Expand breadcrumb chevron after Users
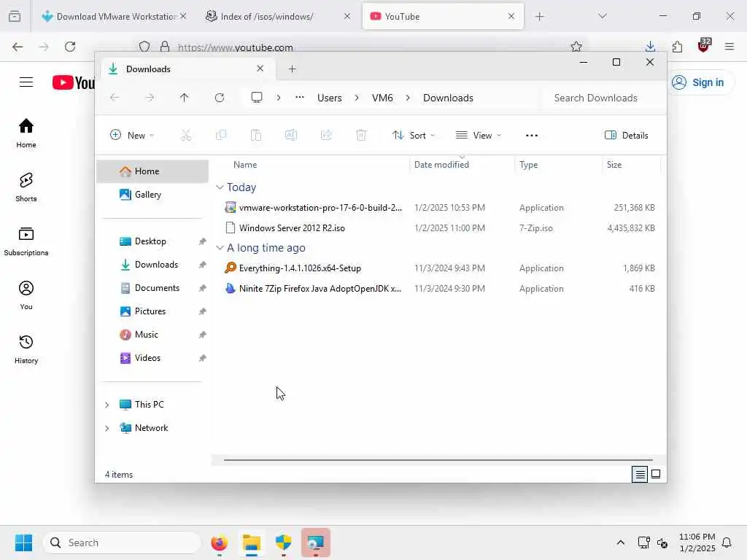This screenshot has height=560, width=747. pos(357,98)
